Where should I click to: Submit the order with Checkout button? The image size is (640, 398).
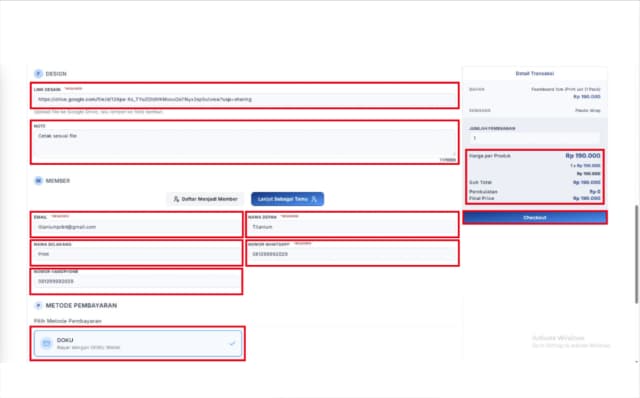[535, 218]
